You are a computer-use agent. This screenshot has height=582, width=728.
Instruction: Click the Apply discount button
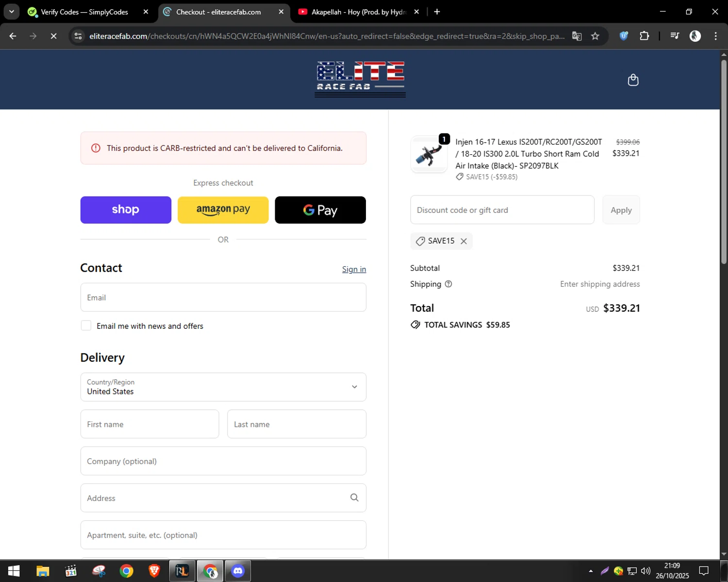(x=621, y=210)
